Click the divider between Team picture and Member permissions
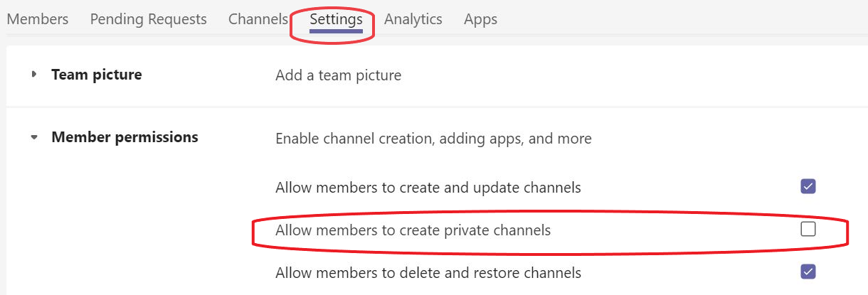868x295 pixels. (437, 107)
